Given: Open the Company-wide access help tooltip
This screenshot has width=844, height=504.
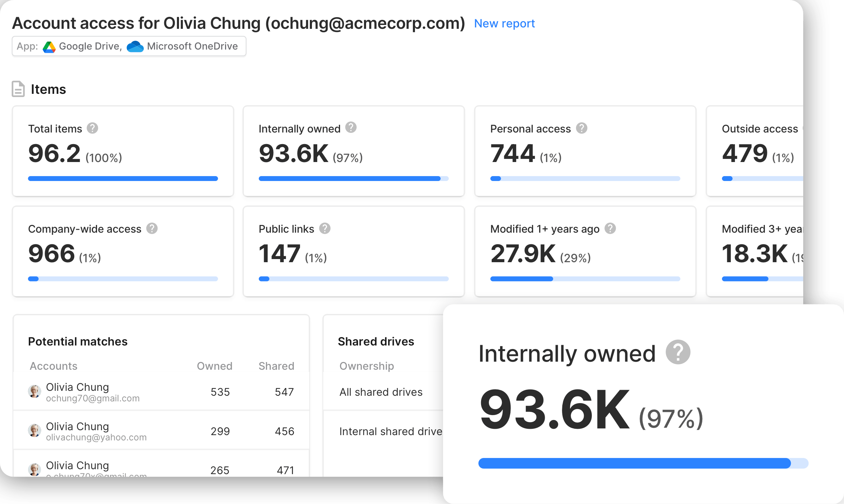Looking at the screenshot, I should pyautogui.click(x=152, y=228).
